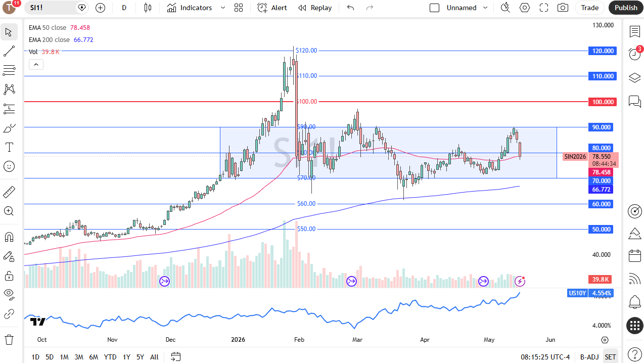Toggle stay in drawing mode

9,256
